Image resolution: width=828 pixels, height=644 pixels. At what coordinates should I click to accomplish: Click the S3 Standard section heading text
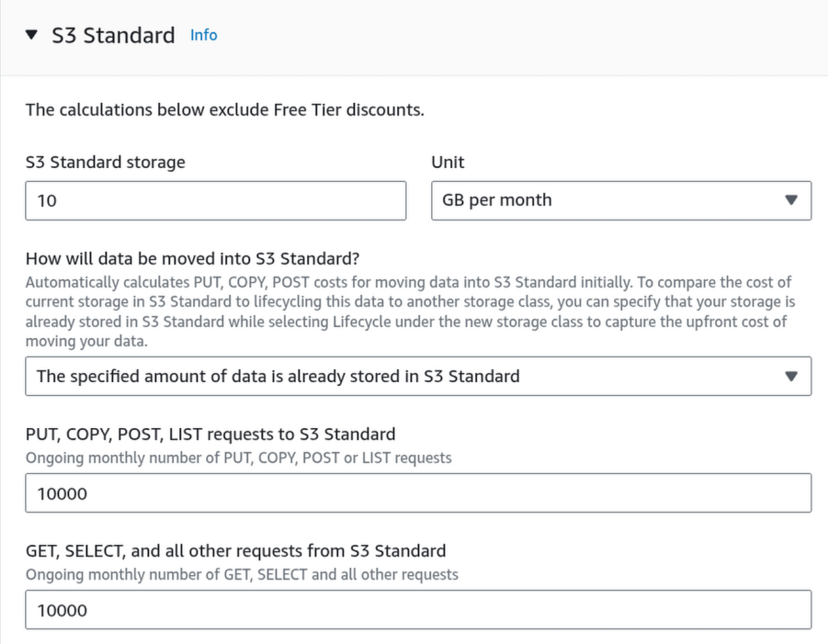click(x=114, y=36)
